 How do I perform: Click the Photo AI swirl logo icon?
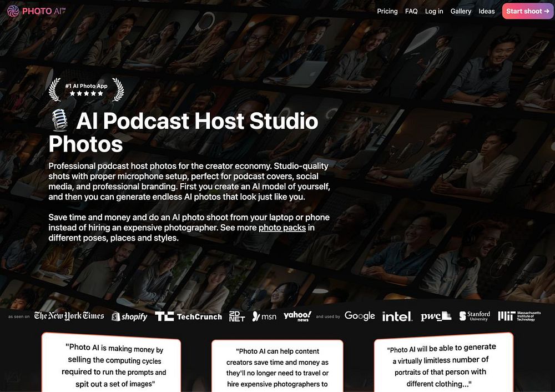(13, 11)
